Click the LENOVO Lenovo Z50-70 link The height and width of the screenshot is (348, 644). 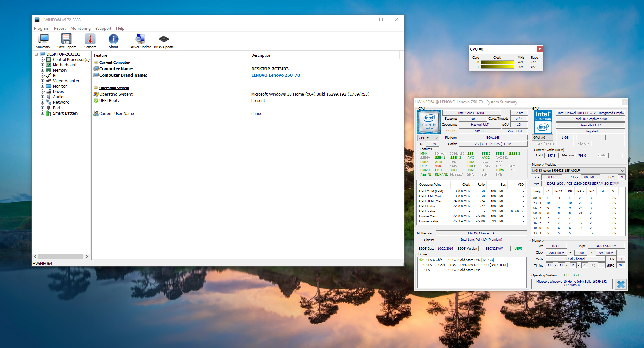275,75
